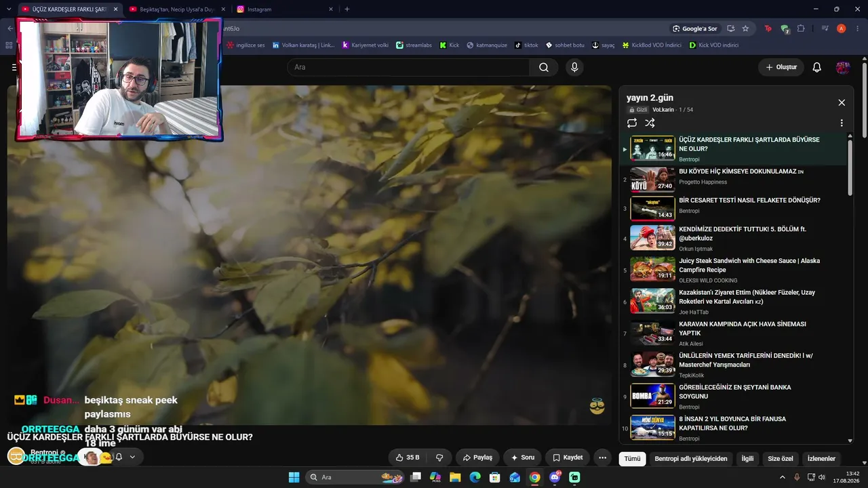Screen dimensions: 868x488
Task: Select the İlgili filter chip
Action: pyautogui.click(x=747, y=459)
